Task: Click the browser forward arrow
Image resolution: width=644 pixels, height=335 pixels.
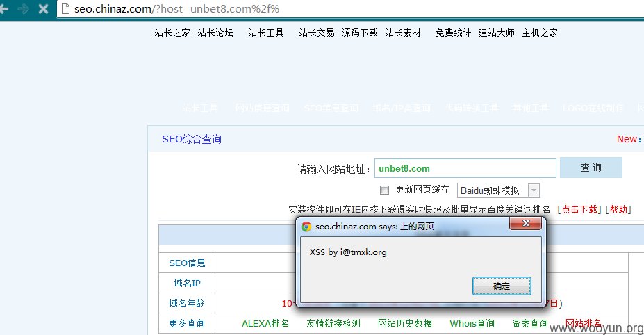Action: (24, 8)
